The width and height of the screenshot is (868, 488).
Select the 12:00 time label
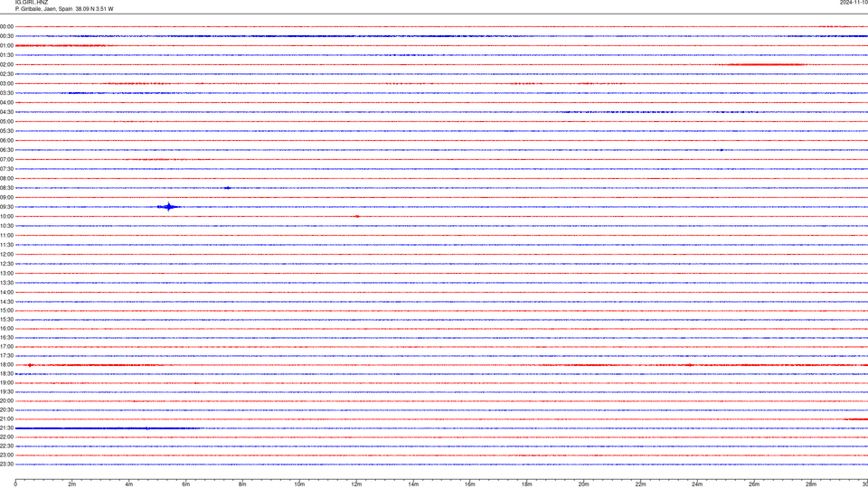tap(6, 255)
